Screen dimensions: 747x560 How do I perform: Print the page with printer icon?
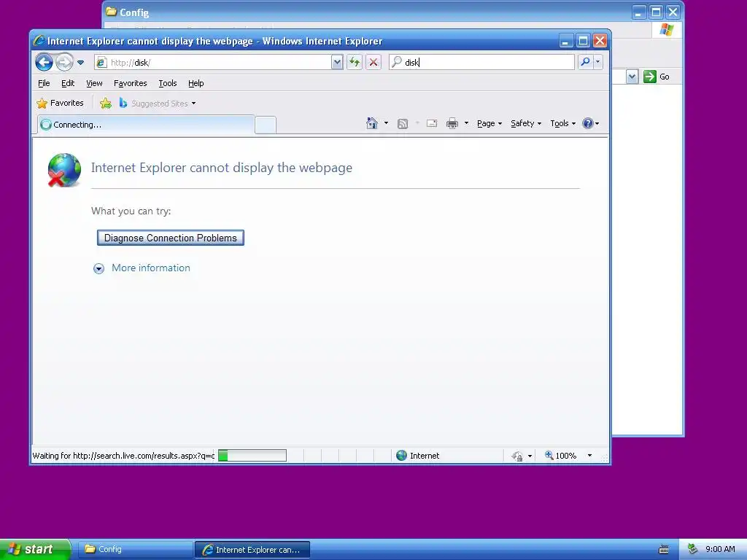[452, 124]
